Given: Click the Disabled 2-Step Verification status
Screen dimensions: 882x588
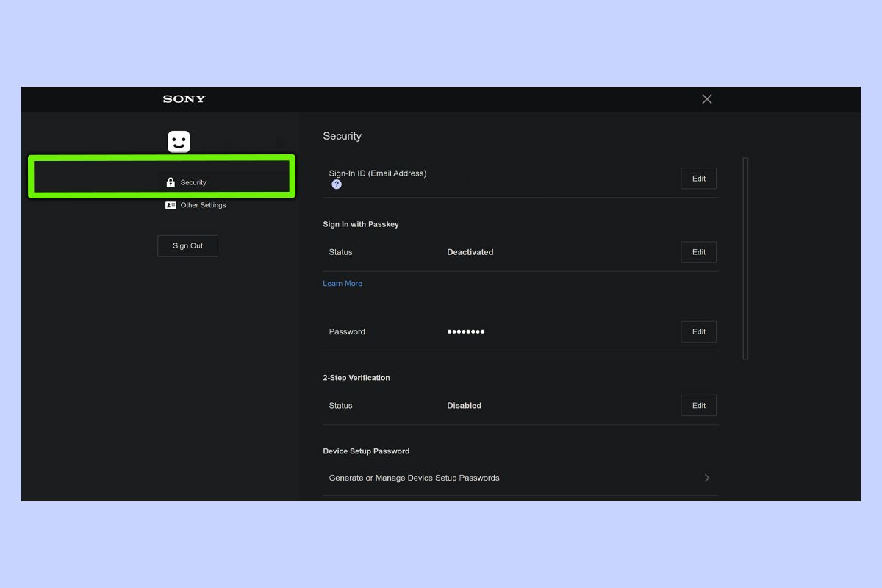Looking at the screenshot, I should (464, 405).
